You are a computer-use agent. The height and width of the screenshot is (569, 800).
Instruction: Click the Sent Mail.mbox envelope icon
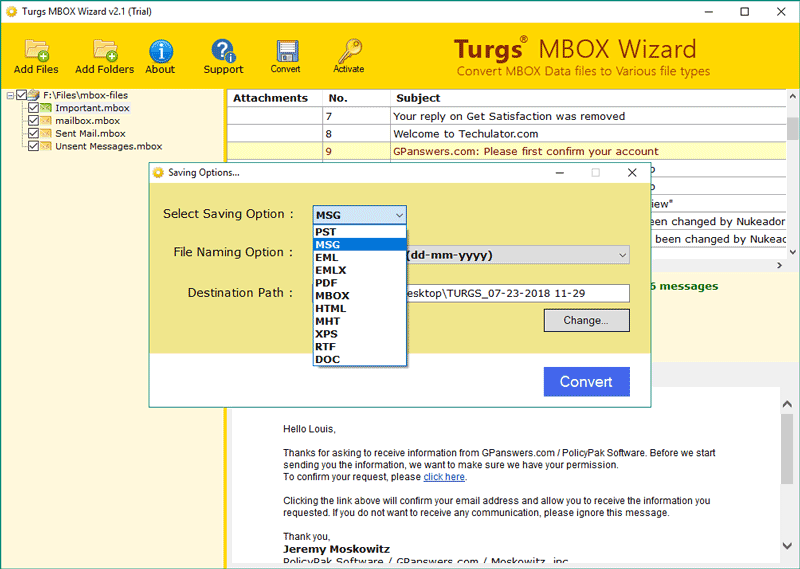[46, 133]
